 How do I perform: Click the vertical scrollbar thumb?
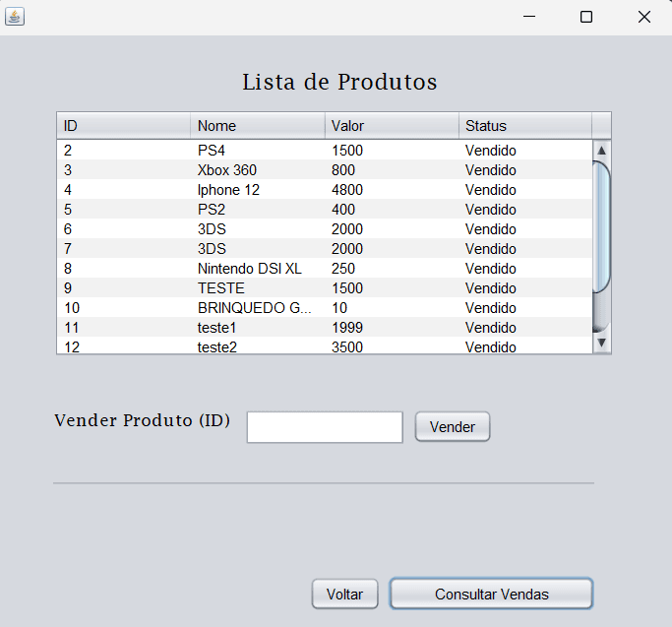click(x=602, y=226)
